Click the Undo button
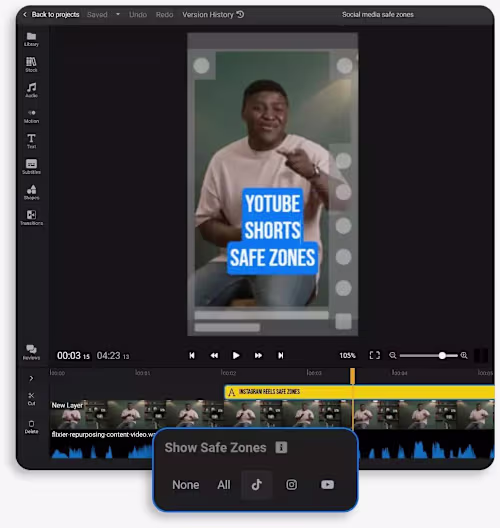The height and width of the screenshot is (528, 500). [x=138, y=14]
